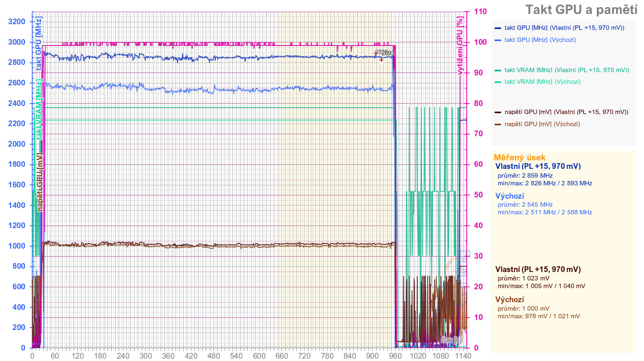The width and height of the screenshot is (644, 361).
Task: Click left axis tick value 2400
Action: (17, 104)
